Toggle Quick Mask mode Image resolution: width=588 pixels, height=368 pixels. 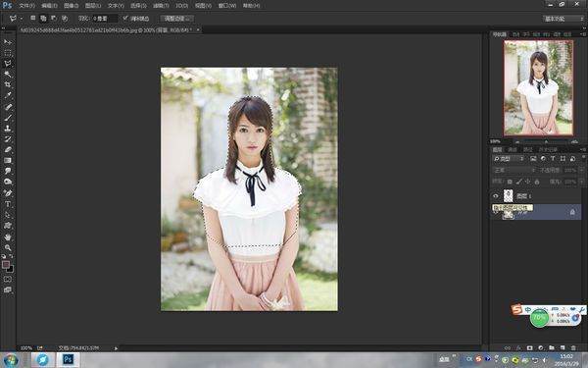pyautogui.click(x=8, y=280)
